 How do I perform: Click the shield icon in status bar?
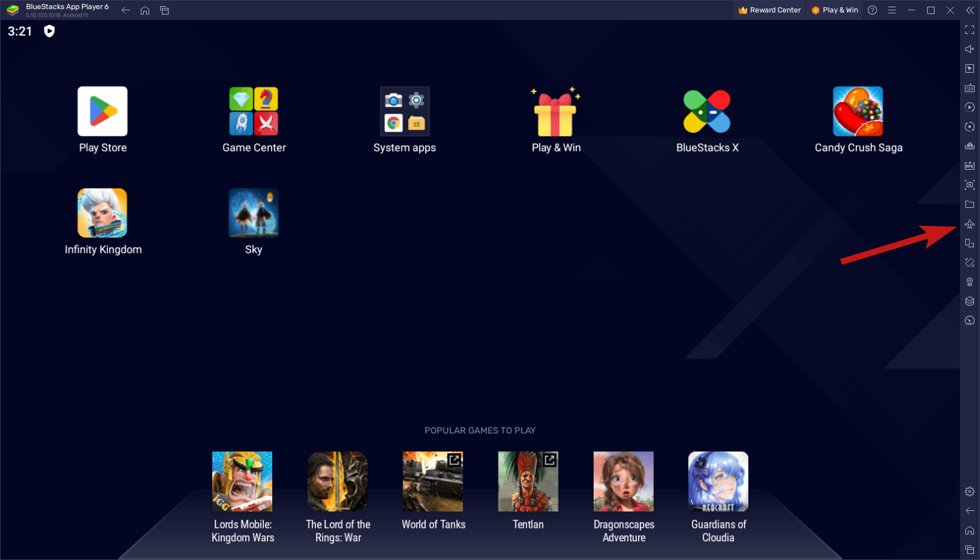[50, 31]
